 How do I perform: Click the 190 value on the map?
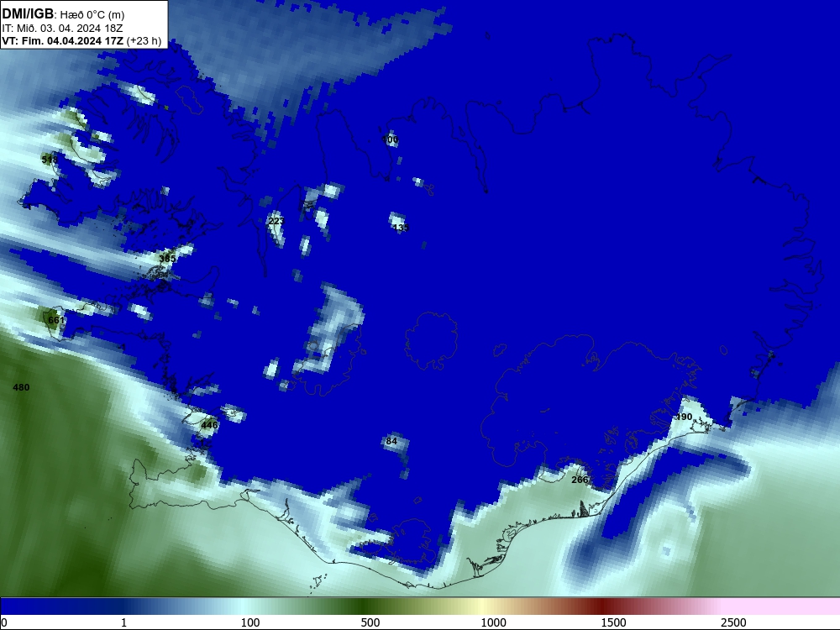(x=684, y=417)
